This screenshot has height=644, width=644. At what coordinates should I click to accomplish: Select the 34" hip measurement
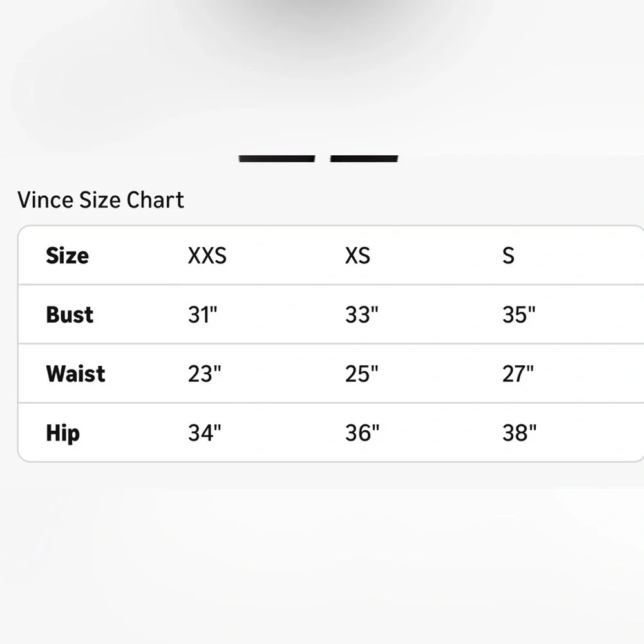[x=204, y=433]
